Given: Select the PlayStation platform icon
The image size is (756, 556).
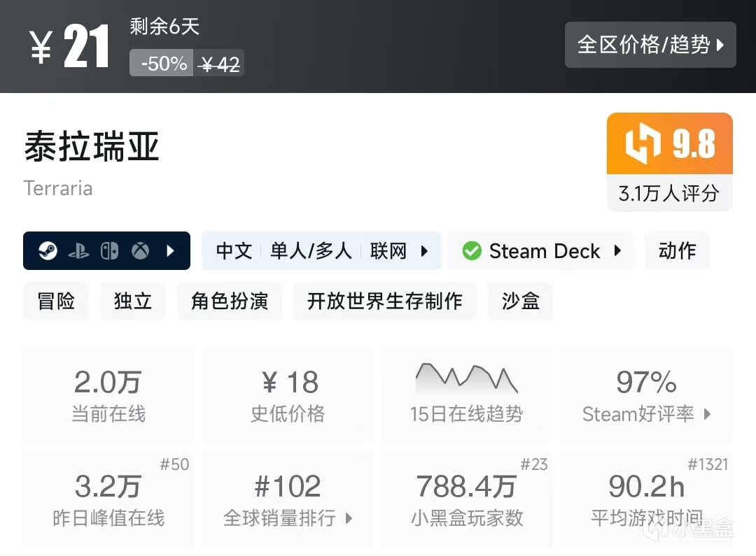Looking at the screenshot, I should [80, 250].
